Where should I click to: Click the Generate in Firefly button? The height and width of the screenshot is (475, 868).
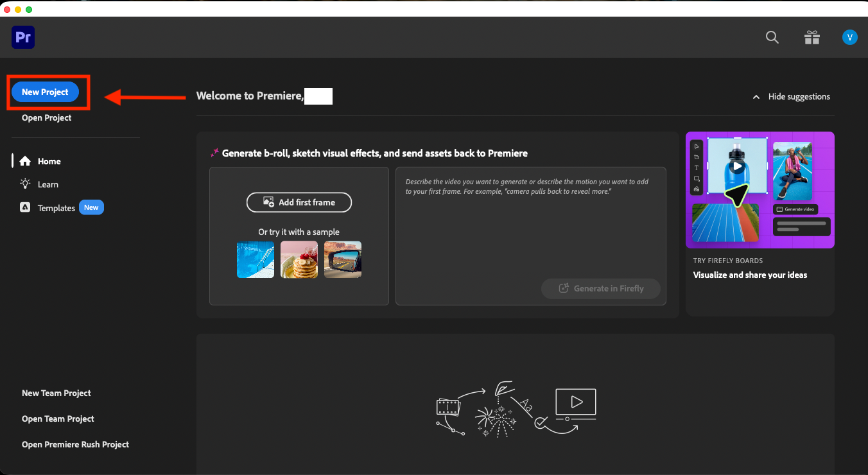[x=601, y=288]
